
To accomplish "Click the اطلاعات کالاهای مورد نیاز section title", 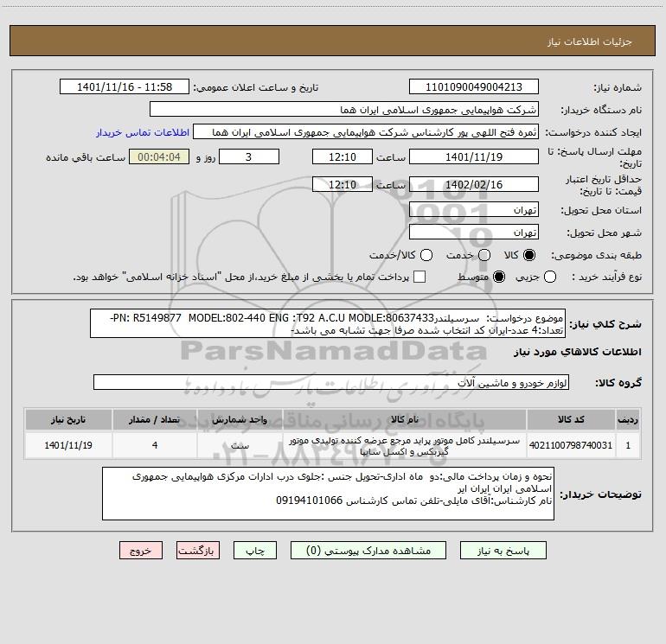I will [578, 352].
